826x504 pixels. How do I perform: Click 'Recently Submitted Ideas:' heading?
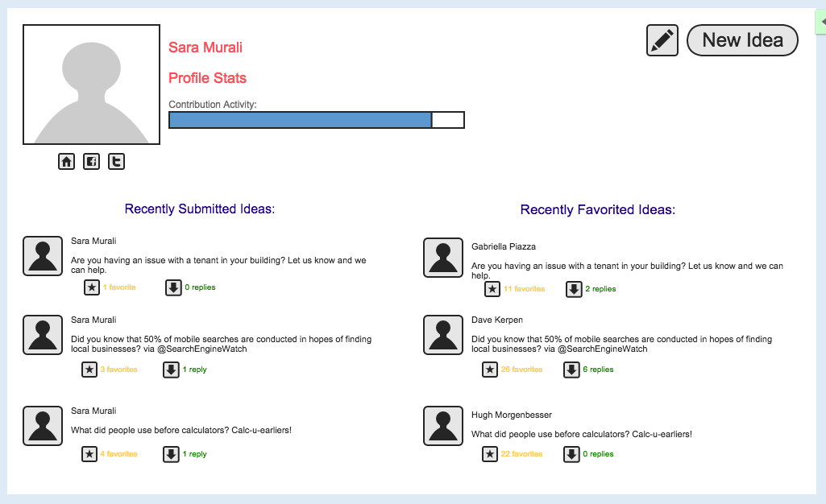pos(200,209)
